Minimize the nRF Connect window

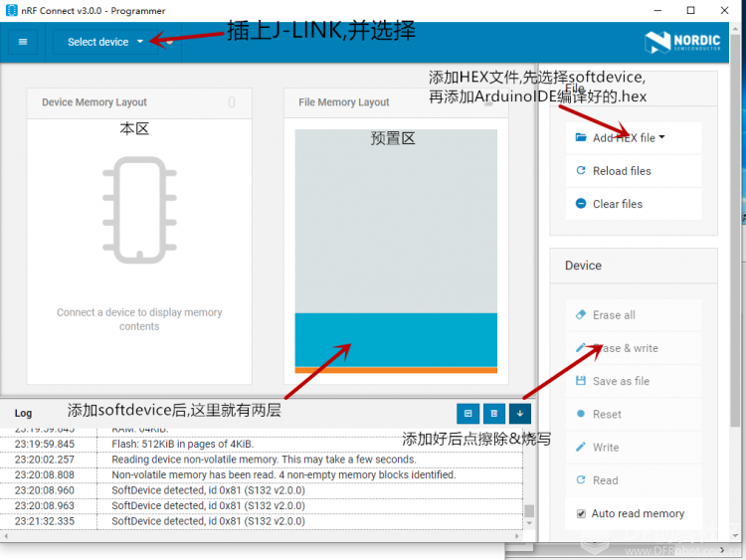(x=657, y=10)
